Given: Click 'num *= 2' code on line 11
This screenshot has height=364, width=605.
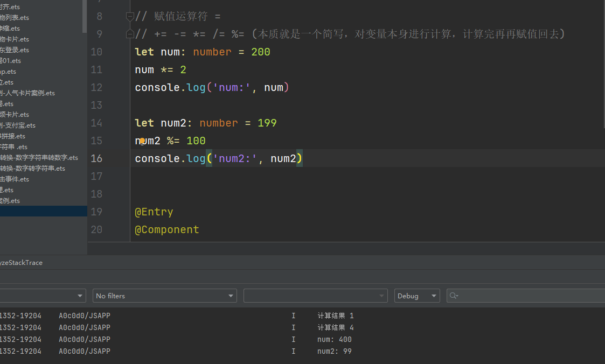Looking at the screenshot, I should point(161,70).
